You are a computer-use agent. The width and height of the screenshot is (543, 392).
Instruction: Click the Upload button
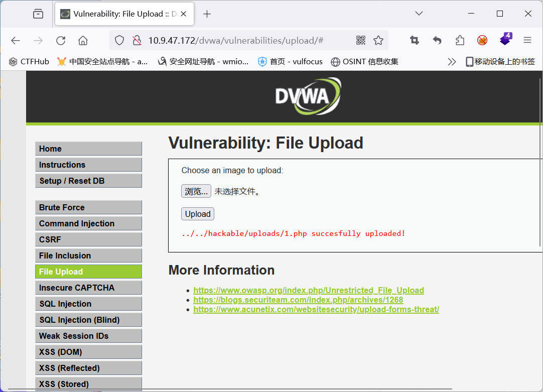click(x=198, y=214)
